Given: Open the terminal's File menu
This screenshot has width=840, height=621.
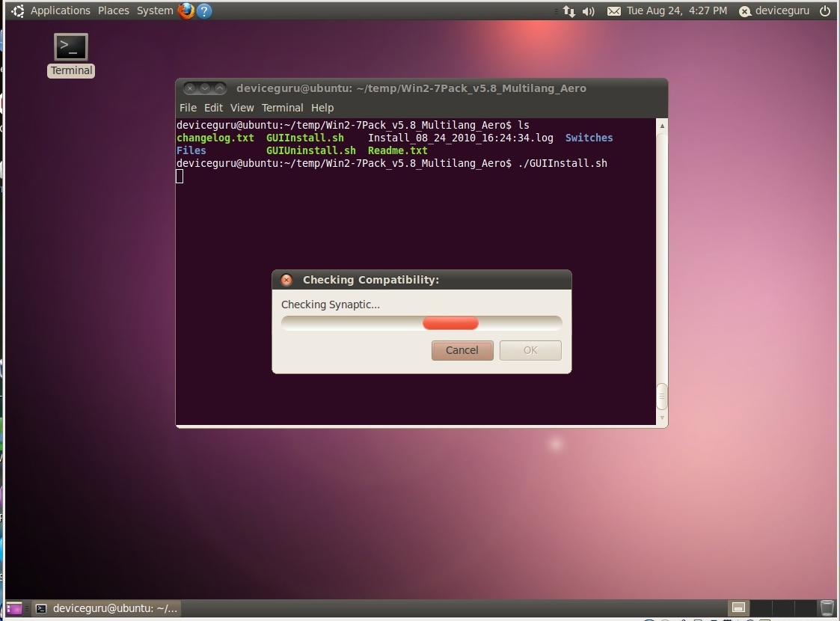Looking at the screenshot, I should click(x=188, y=108).
